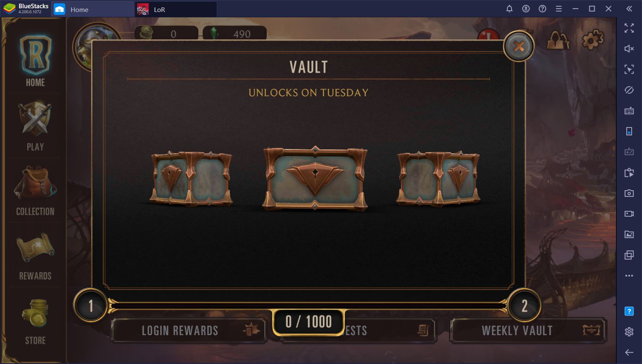Select the center vault chest
This screenshot has width=642, height=364.
click(315, 178)
